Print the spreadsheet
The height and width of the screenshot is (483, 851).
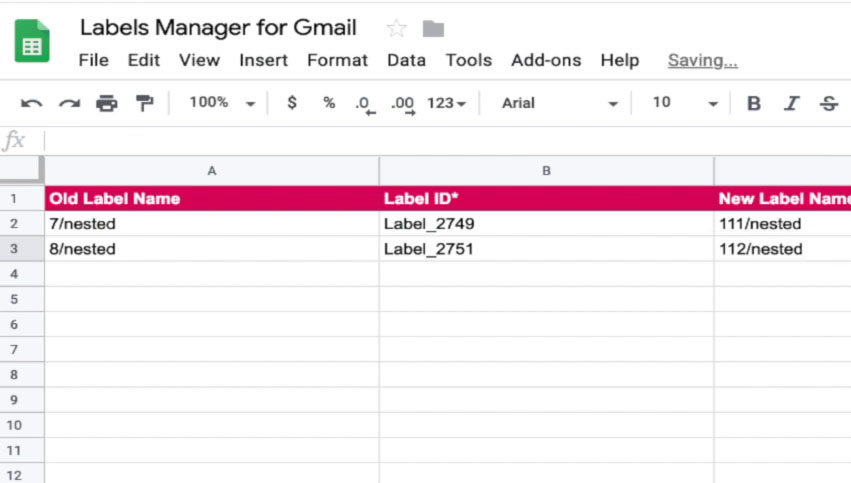click(x=106, y=103)
